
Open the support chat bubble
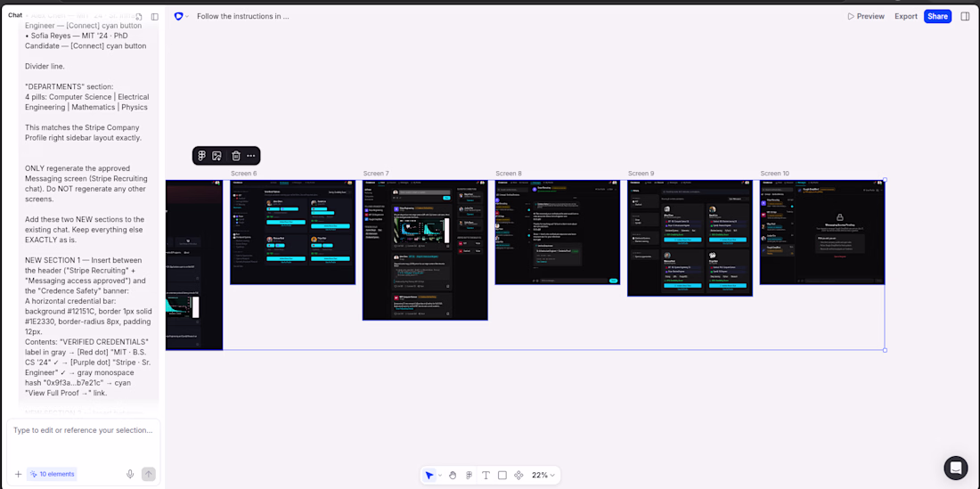[956, 467]
